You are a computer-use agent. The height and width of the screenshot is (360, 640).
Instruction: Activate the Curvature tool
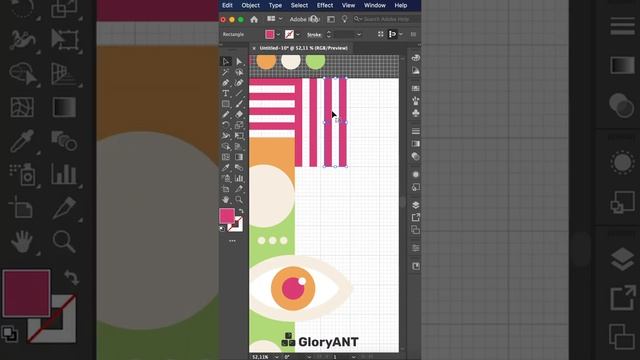point(239,83)
